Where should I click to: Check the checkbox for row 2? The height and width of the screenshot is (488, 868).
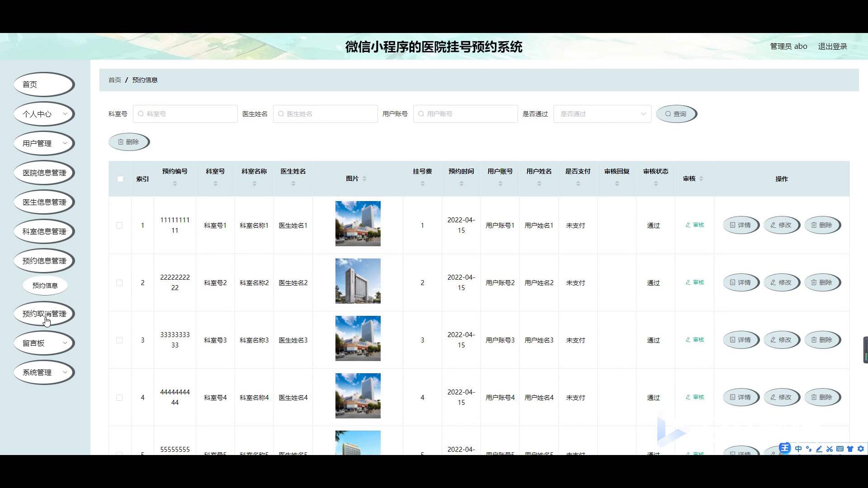(x=119, y=283)
